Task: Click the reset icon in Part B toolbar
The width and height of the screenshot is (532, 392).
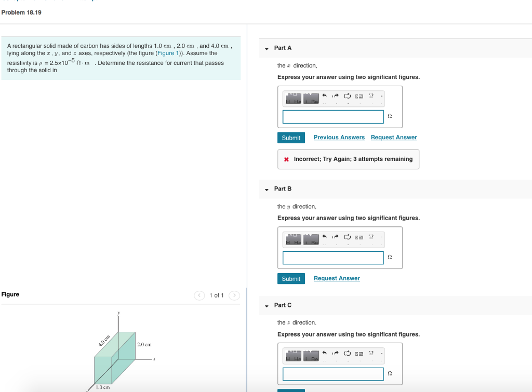Action: tap(347, 237)
